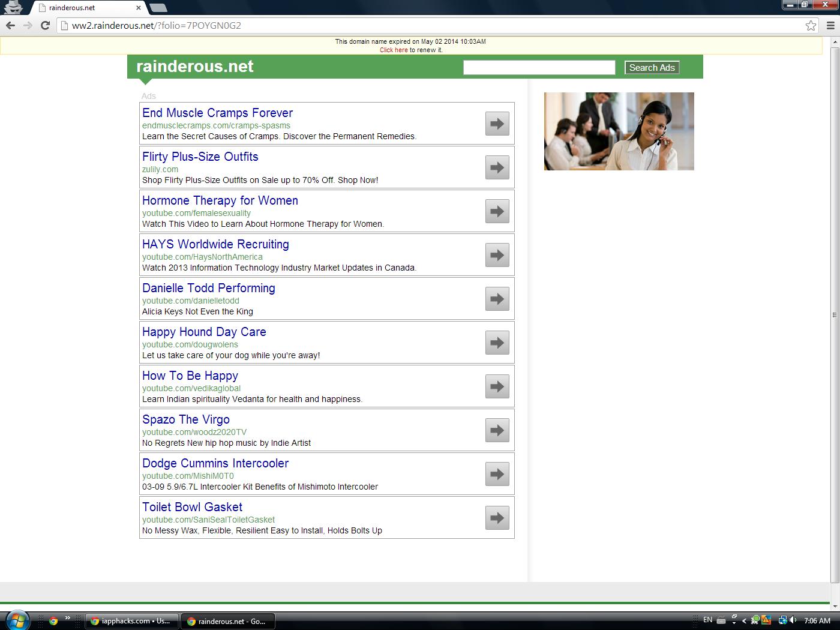The height and width of the screenshot is (630, 840).
Task: Close the rainderous.net browser tab
Action: tap(139, 8)
